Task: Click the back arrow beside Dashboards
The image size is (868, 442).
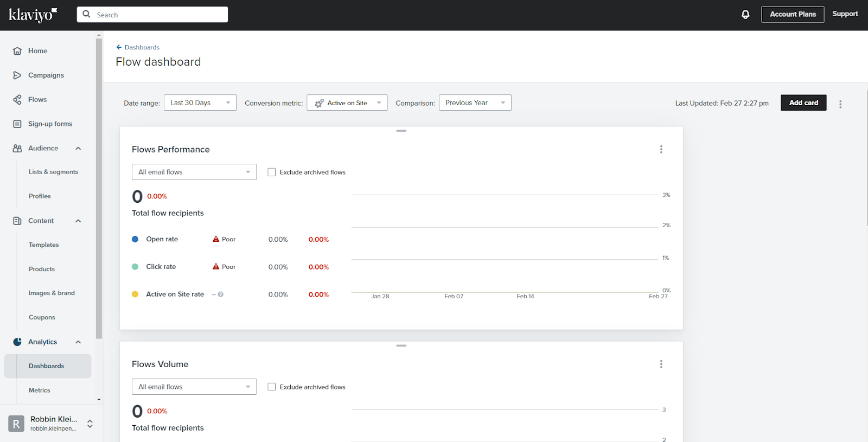Action: tap(119, 47)
